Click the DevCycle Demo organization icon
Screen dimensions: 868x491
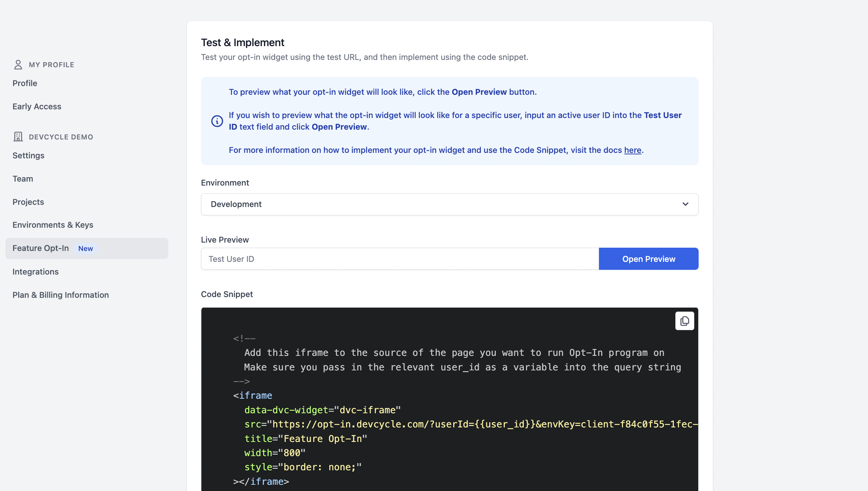click(18, 137)
